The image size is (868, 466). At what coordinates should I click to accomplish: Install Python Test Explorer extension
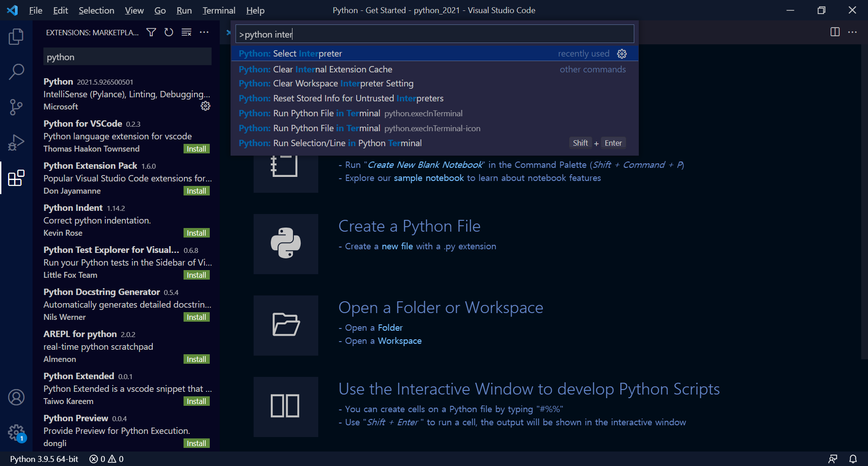pos(197,275)
